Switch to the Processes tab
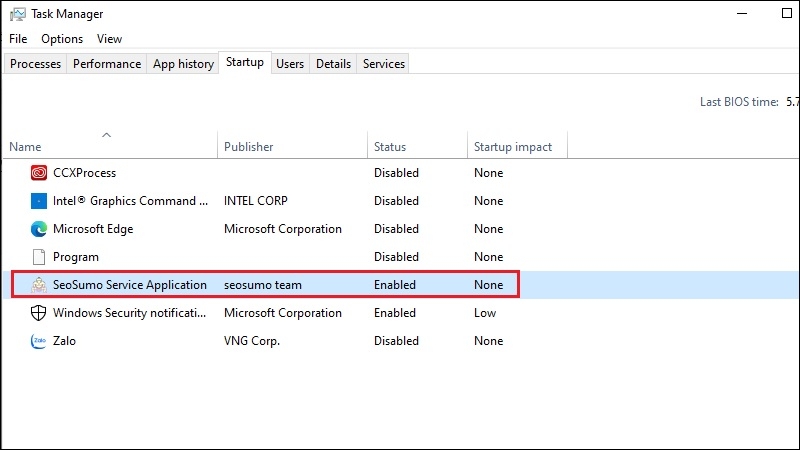This screenshot has width=800, height=450. (35, 64)
